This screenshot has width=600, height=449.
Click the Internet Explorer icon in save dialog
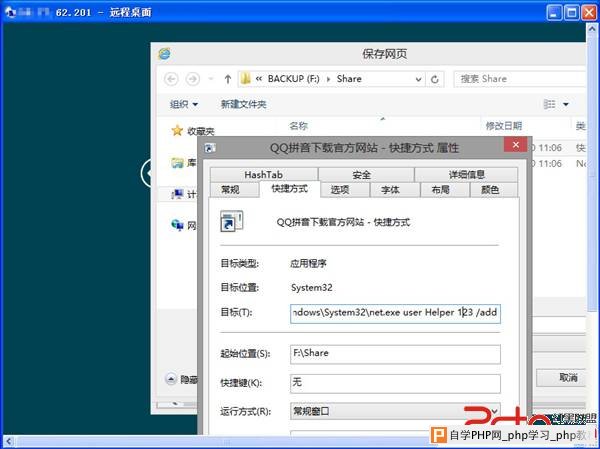point(165,54)
